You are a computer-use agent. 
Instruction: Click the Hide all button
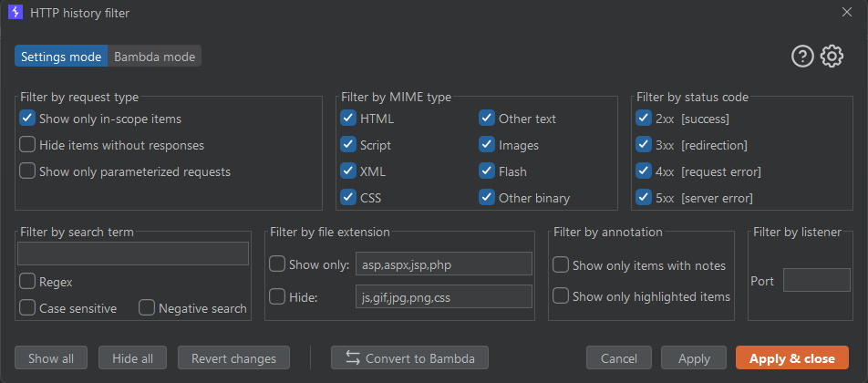pos(133,357)
